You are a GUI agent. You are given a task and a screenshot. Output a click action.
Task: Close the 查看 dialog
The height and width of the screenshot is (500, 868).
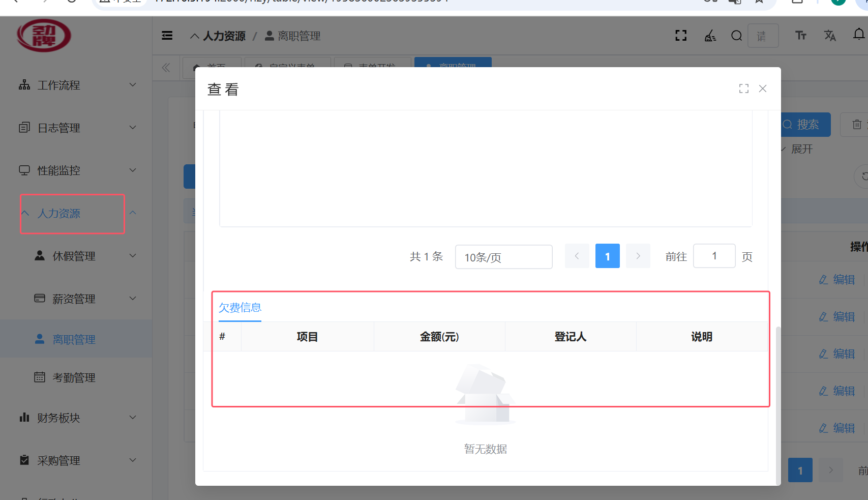[x=763, y=89]
